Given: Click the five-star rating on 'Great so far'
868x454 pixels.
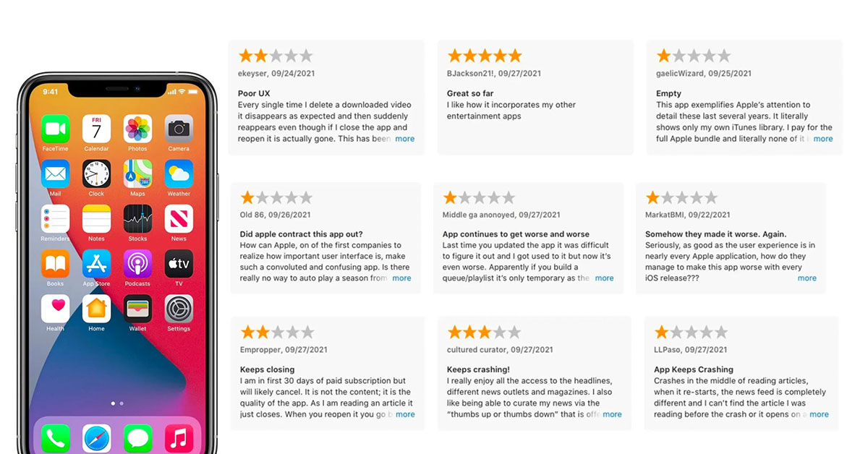Looking at the screenshot, I should click(x=484, y=56).
